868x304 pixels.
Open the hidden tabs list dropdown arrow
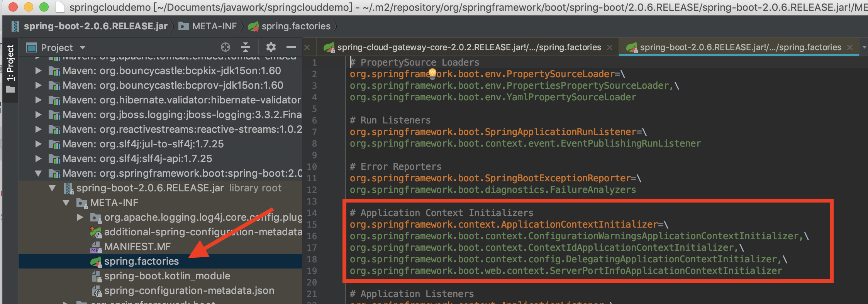864,47
